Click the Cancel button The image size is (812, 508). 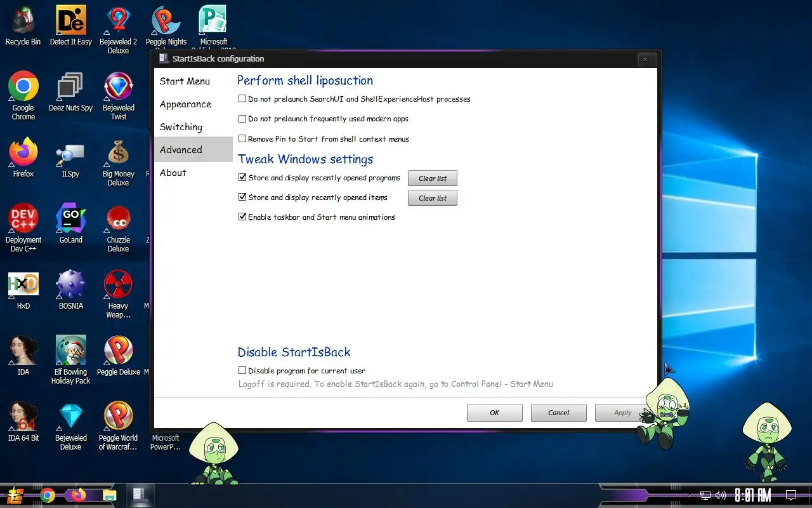559,413
